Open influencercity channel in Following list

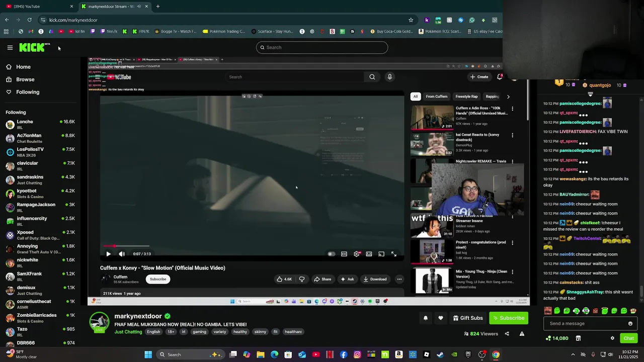click(x=40, y=221)
